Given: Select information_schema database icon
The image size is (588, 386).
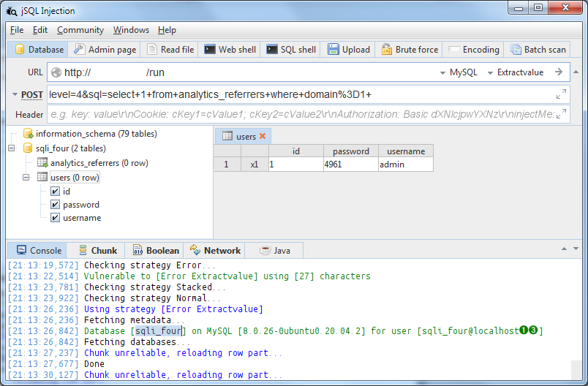Looking at the screenshot, I should [28, 133].
